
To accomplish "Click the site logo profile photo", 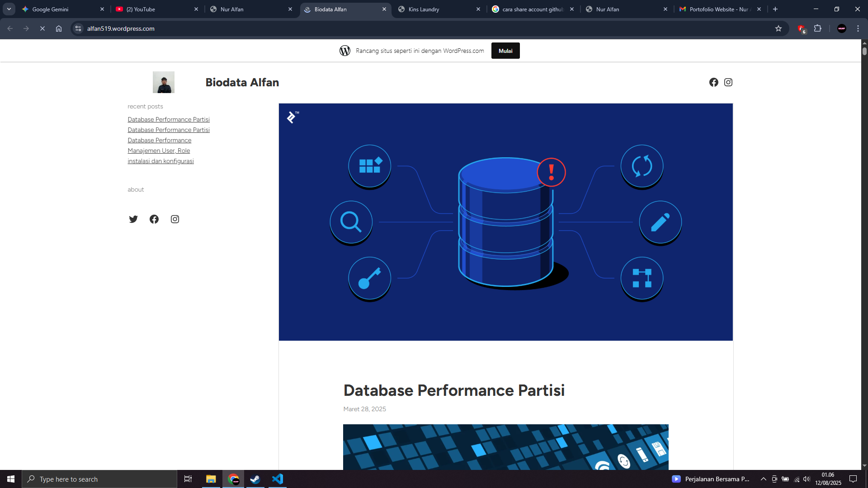I will coord(163,82).
